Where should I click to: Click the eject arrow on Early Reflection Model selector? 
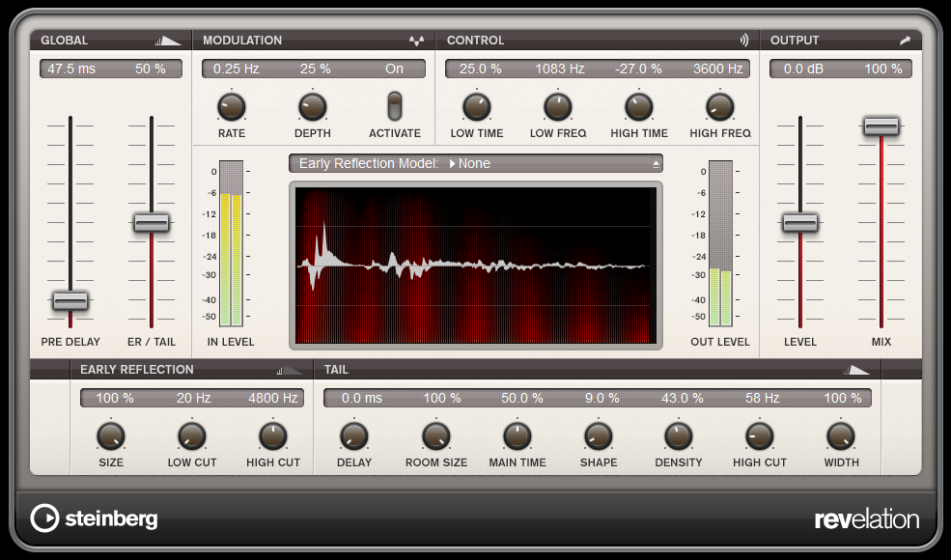(x=656, y=164)
